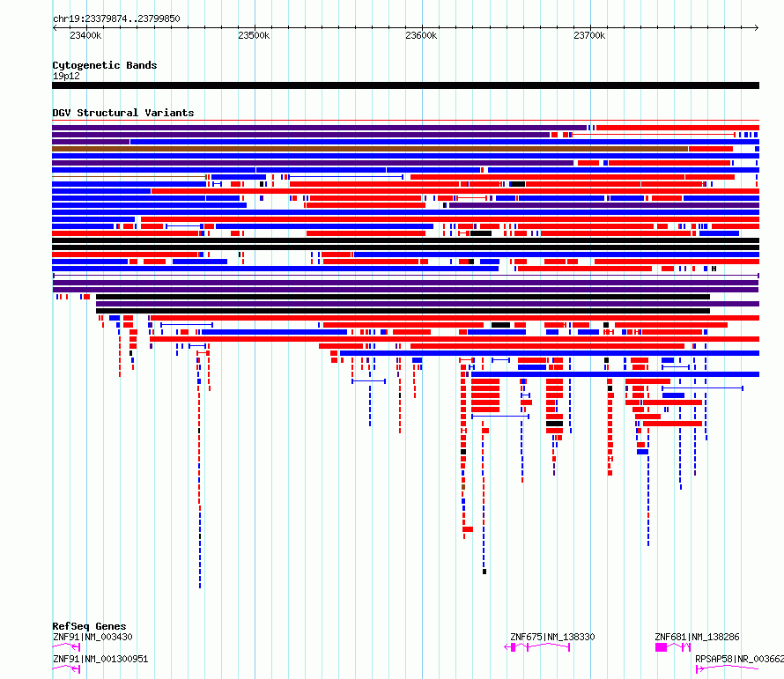
Task: Select the Cytogenetic Bands track title
Action: click(104, 65)
